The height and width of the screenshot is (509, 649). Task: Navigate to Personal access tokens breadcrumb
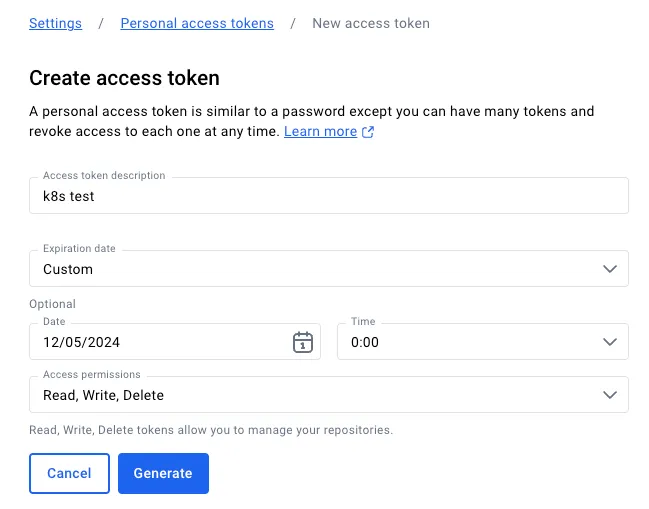(197, 24)
